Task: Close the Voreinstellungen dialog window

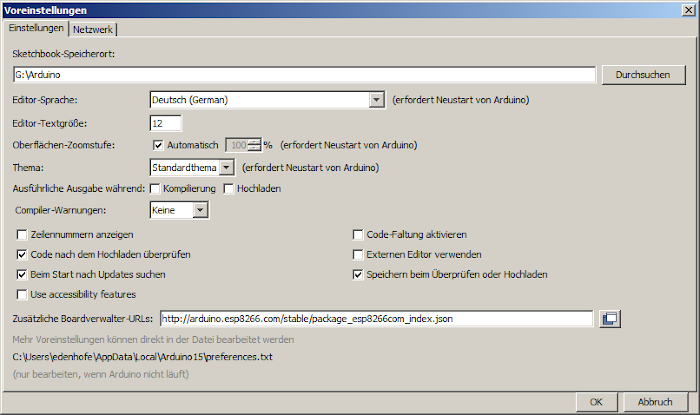Action: tap(686, 10)
